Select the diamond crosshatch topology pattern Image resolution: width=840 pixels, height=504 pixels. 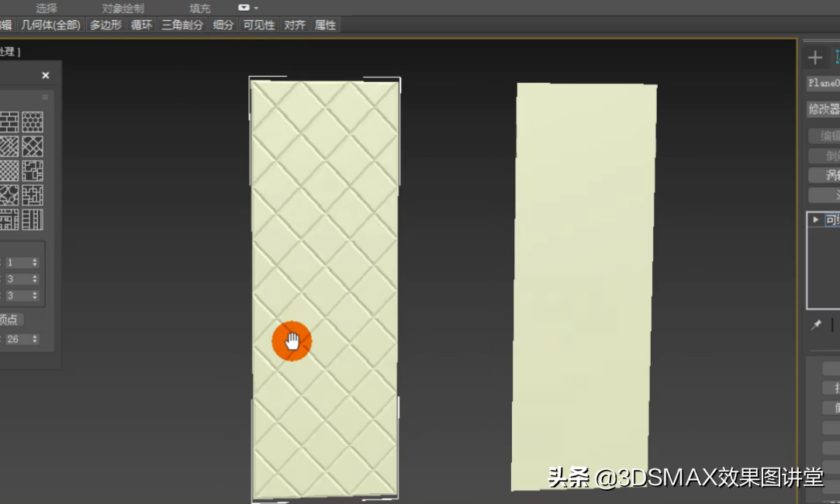tap(8, 171)
